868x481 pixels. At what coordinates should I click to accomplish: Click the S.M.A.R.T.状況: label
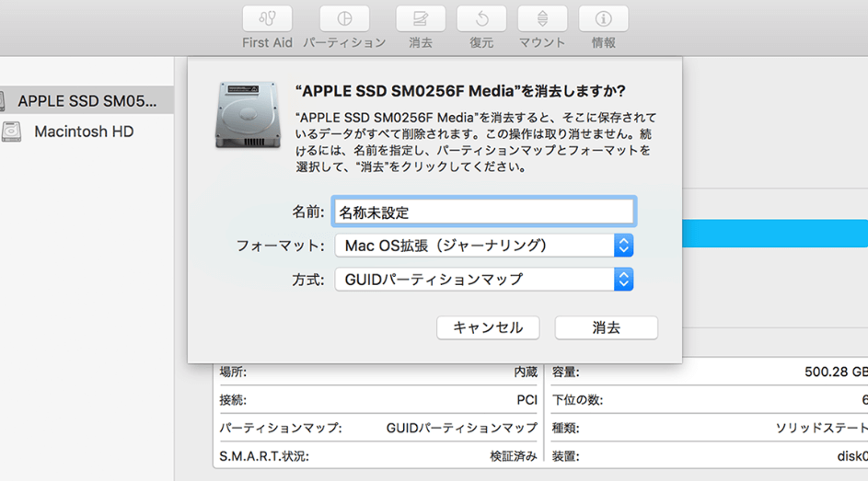click(x=264, y=457)
